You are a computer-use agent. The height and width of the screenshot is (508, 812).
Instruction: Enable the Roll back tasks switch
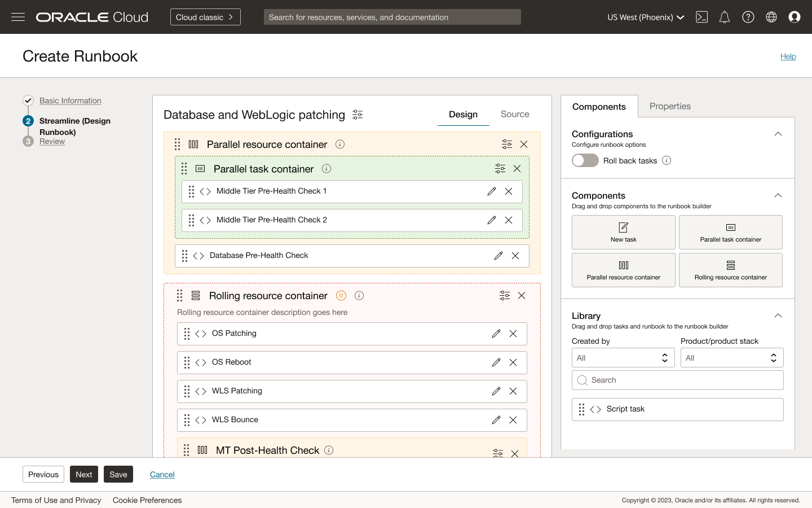coord(585,160)
